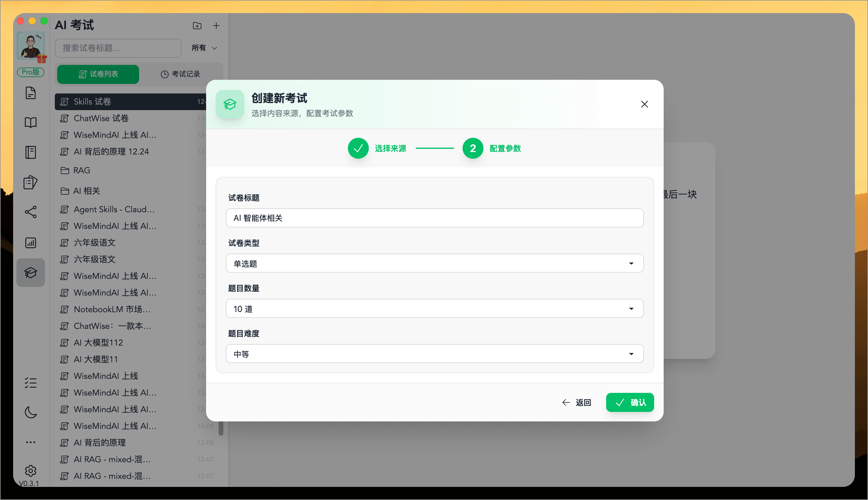868x500 pixels.
Task: Open the 所有 filter dropdown
Action: [204, 48]
